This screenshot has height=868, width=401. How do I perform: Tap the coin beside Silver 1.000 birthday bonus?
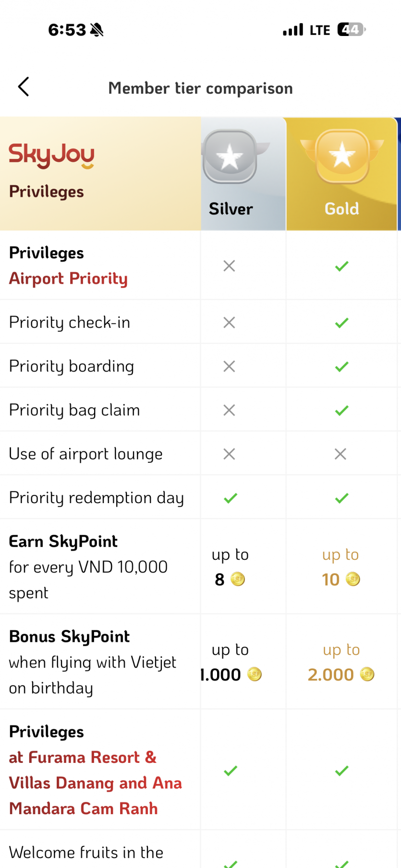(x=255, y=675)
